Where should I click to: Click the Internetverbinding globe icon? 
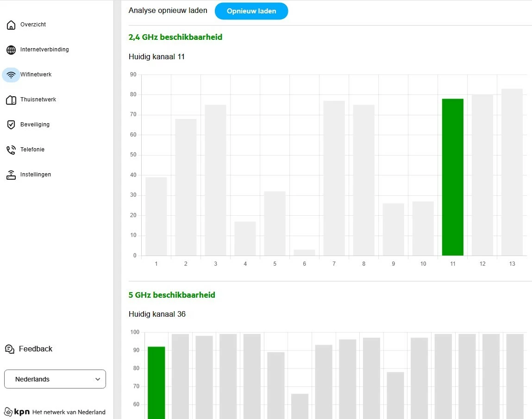click(x=11, y=50)
